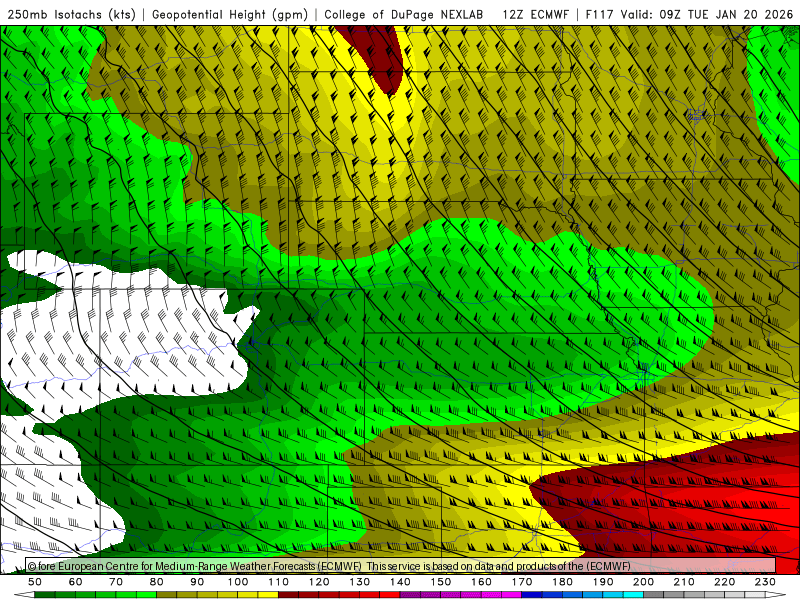Image resolution: width=800 pixels, height=600 pixels.
Task: Click the 'Geopotential Height (gpm)' title text
Action: tap(230, 14)
